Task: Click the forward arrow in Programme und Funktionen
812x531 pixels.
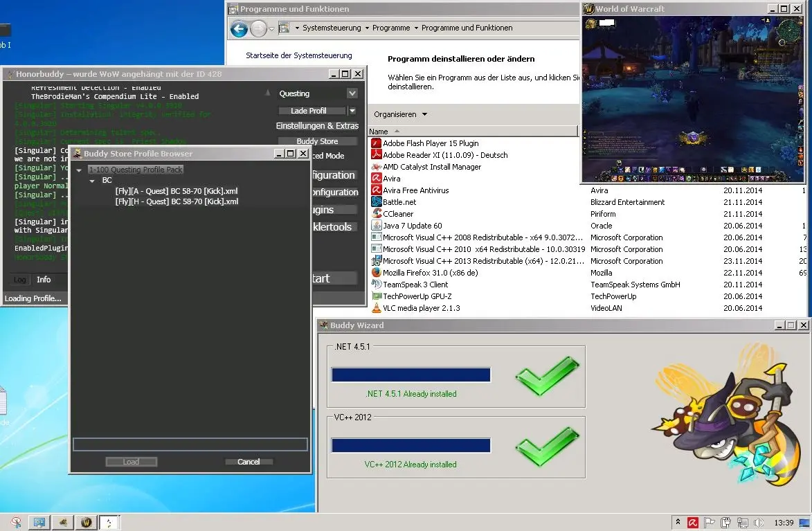Action: click(x=258, y=28)
